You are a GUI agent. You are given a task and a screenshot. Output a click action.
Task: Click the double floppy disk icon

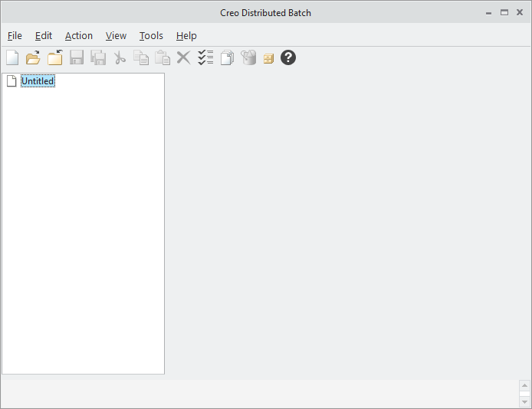coord(98,57)
